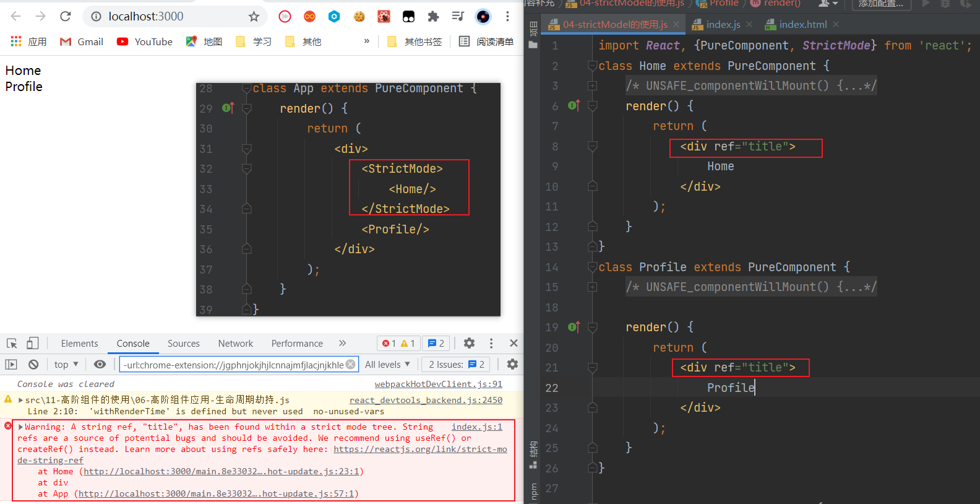Open the YouTube bookmark
This screenshot has width=980, height=504.
pyautogui.click(x=145, y=41)
